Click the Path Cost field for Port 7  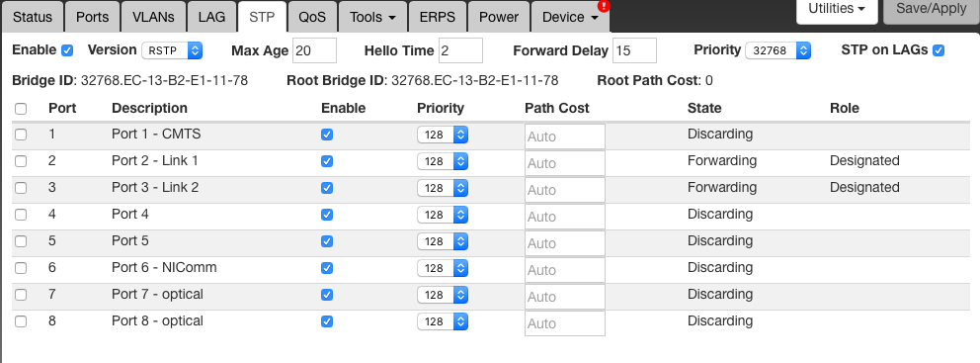565,297
